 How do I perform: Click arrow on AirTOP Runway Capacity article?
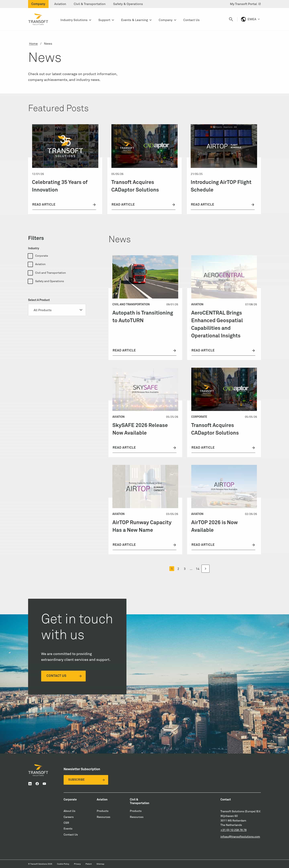[x=175, y=545]
